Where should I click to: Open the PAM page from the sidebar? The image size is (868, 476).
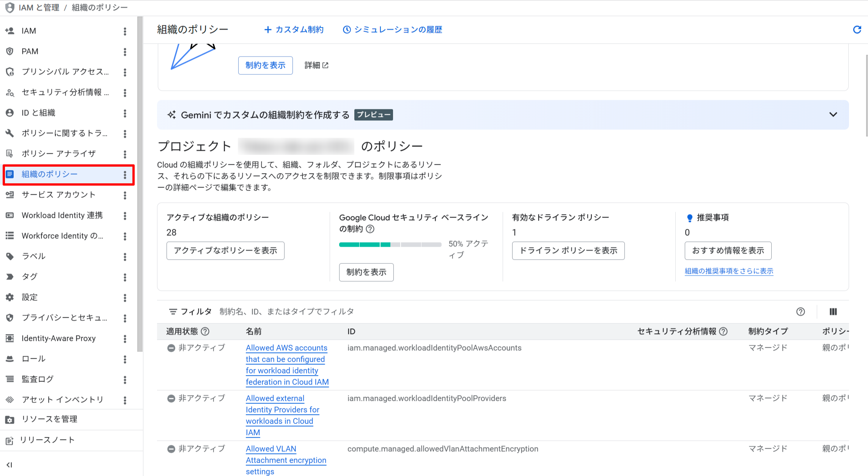[x=29, y=51]
